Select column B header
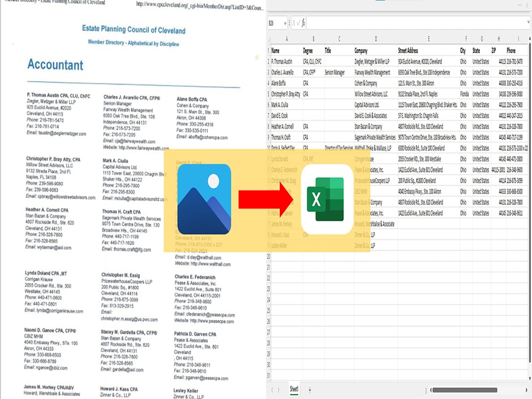Viewport: 532px width, 399px height. click(x=313, y=39)
